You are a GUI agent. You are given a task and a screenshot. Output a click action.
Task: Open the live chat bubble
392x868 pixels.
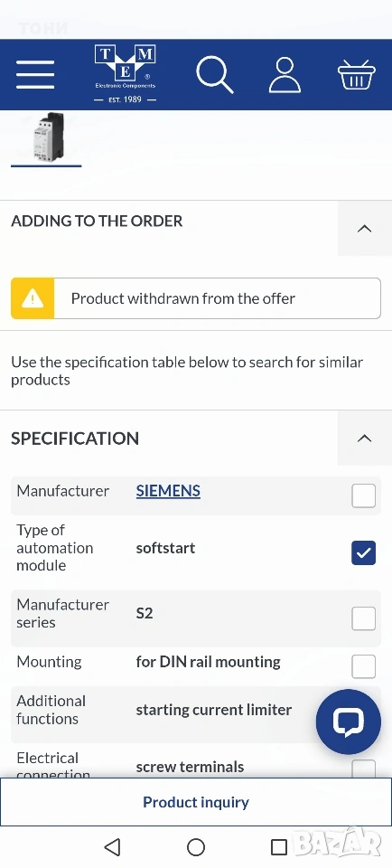click(x=349, y=722)
